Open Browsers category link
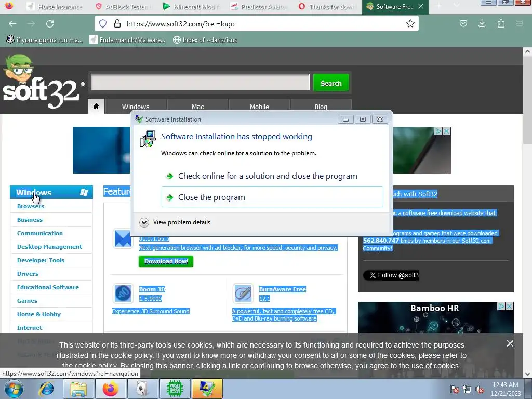The width and height of the screenshot is (532, 399). 31,206
